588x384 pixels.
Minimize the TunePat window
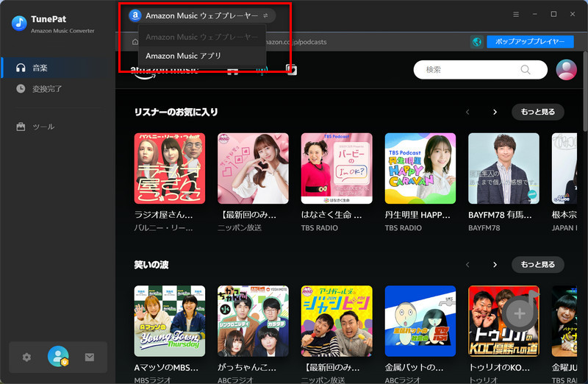tap(535, 14)
